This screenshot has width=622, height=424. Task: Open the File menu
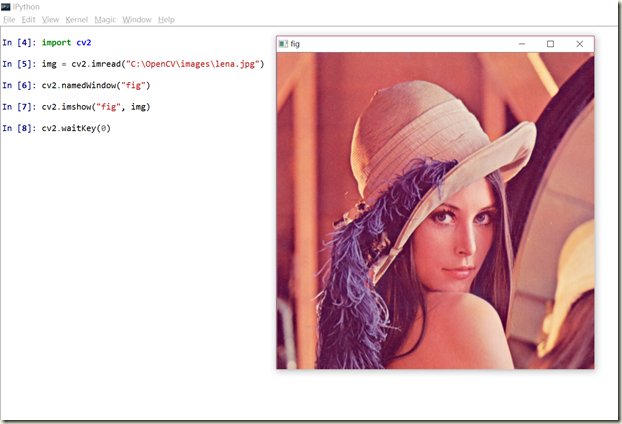click(x=9, y=19)
